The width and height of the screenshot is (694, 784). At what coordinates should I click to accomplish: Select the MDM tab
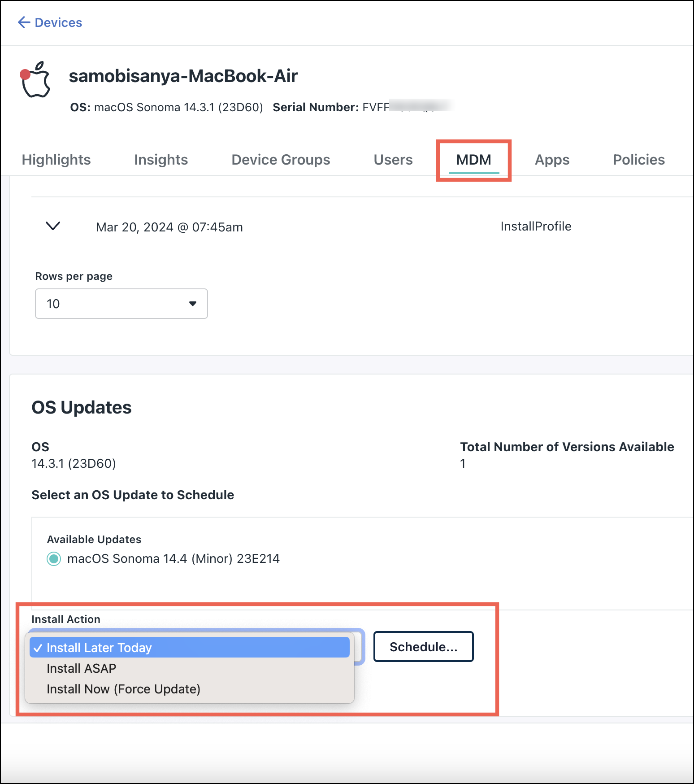point(473,160)
